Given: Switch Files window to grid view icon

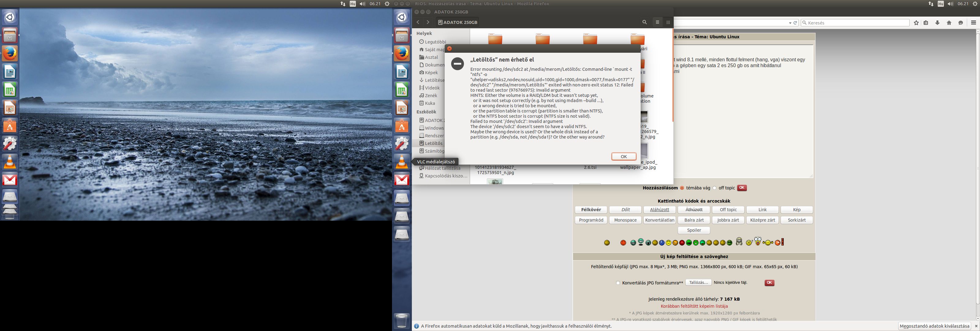Looking at the screenshot, I should click(x=668, y=22).
